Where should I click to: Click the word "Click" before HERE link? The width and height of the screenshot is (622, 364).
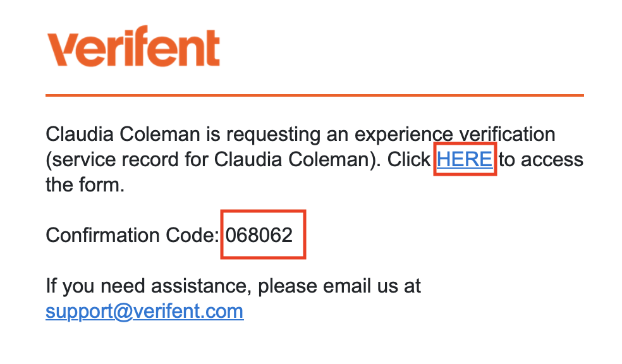pyautogui.click(x=408, y=160)
